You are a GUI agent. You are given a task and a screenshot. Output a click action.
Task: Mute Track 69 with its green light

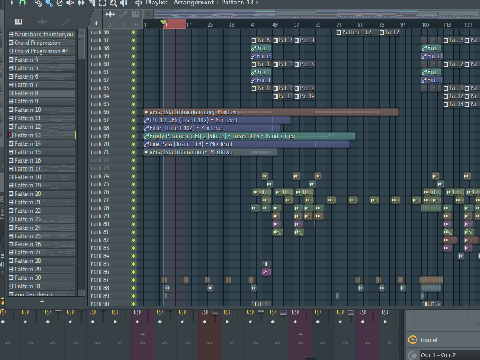pos(134,136)
